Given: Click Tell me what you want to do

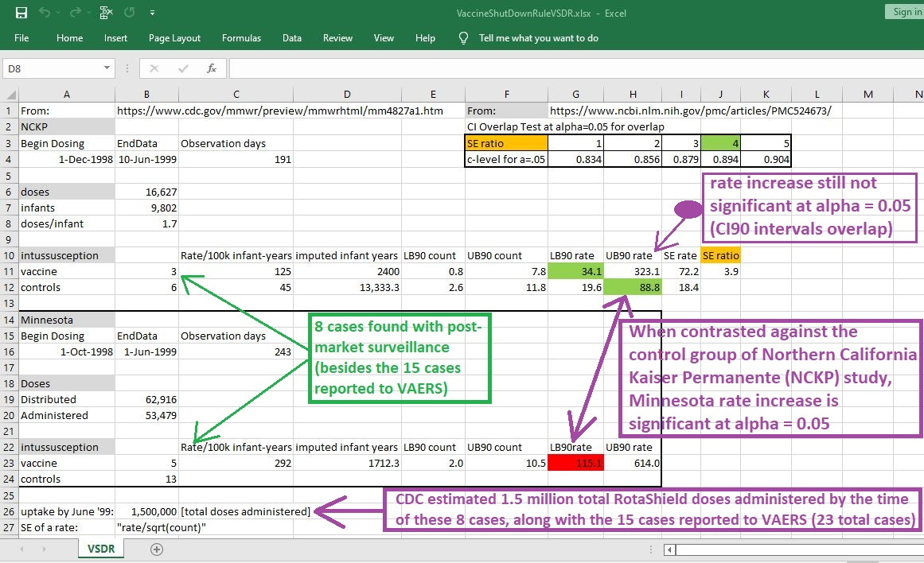Looking at the screenshot, I should [539, 38].
